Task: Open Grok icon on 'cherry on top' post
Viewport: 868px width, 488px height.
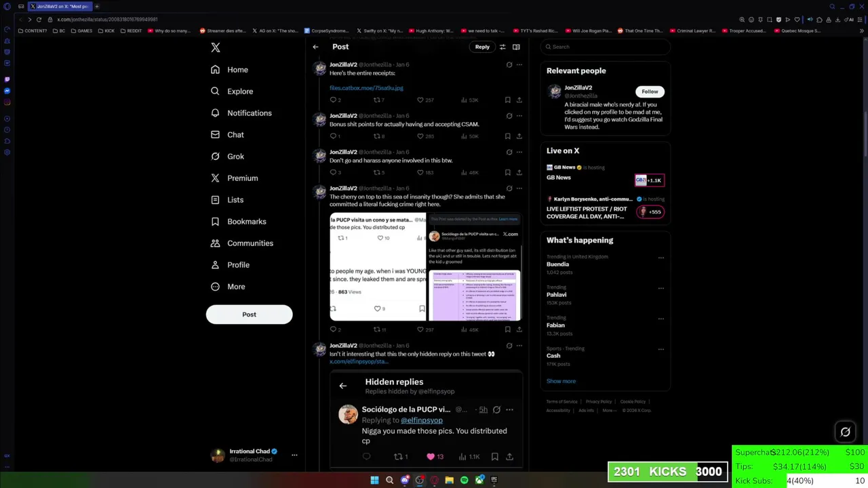Action: click(x=509, y=188)
